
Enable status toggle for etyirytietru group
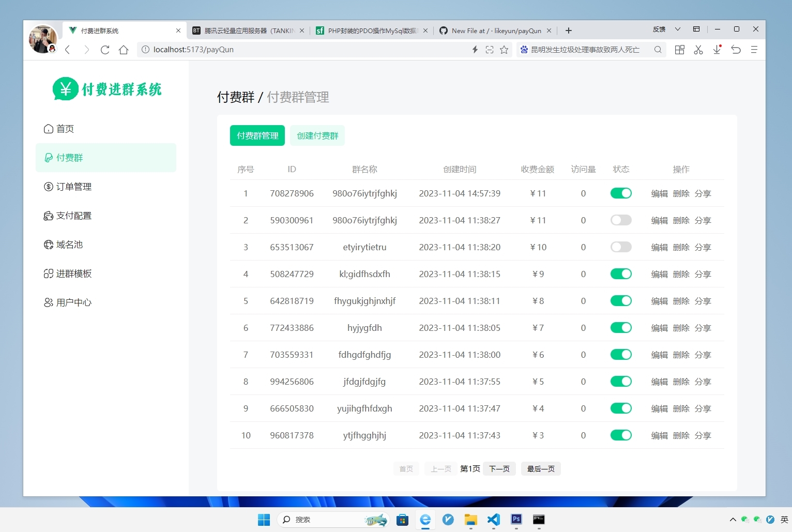[621, 247]
